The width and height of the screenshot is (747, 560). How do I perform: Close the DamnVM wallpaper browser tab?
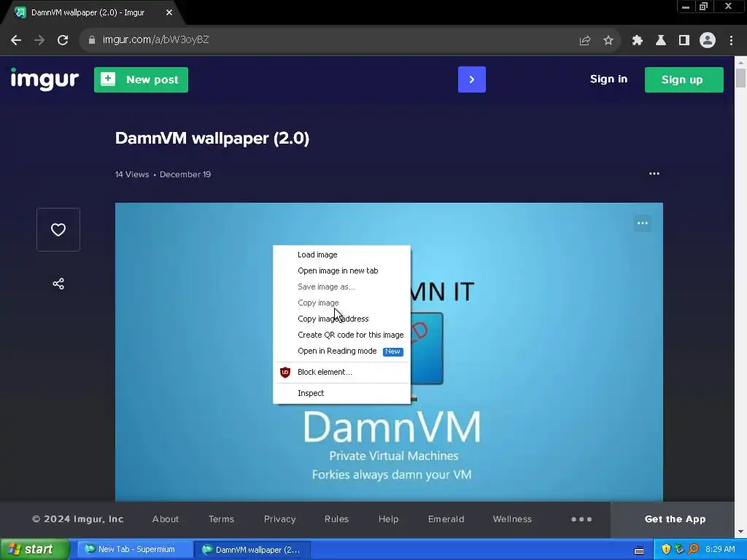pyautogui.click(x=169, y=12)
